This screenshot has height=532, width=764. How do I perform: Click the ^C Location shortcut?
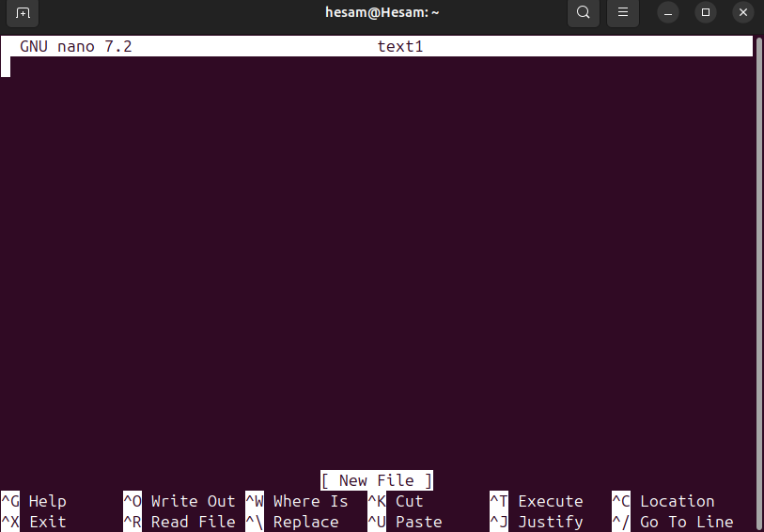click(663, 501)
